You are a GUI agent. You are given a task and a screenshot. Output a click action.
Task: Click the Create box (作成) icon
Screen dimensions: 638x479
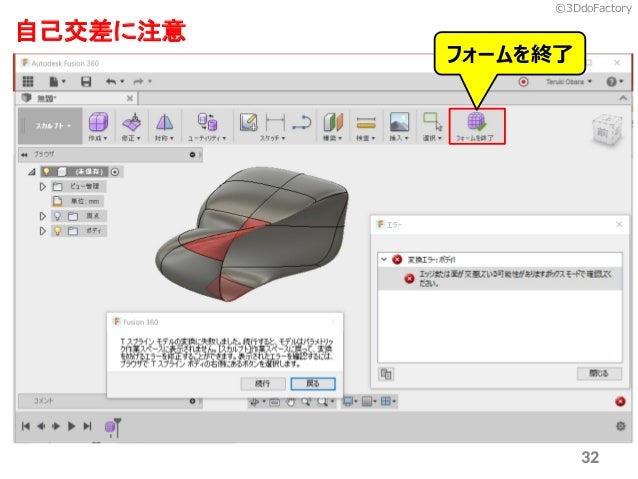pyautogui.click(x=98, y=122)
